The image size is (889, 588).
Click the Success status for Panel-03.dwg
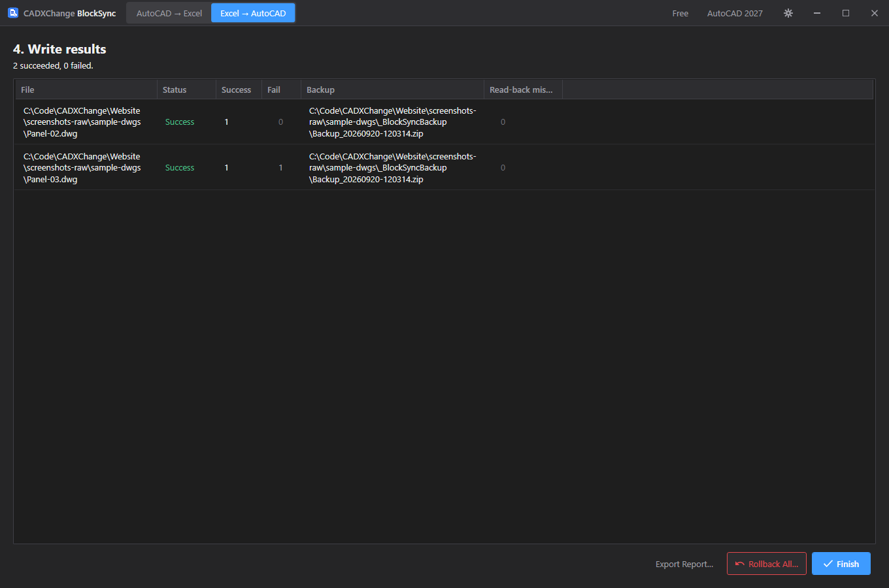point(180,168)
